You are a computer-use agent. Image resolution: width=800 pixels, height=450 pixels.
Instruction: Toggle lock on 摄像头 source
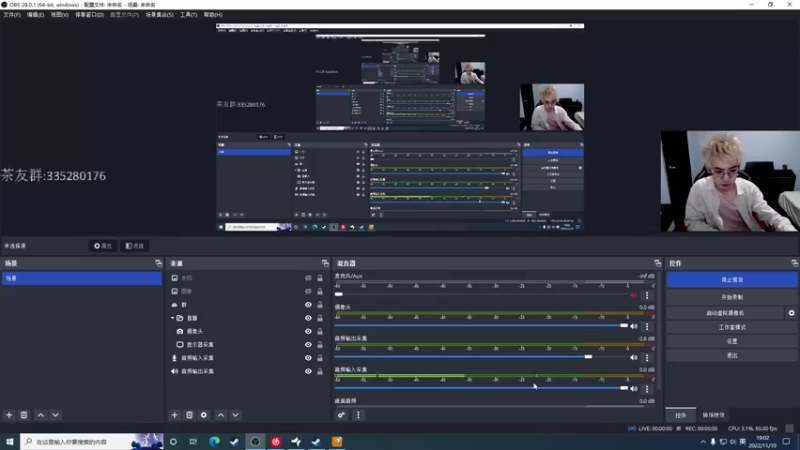320,332
